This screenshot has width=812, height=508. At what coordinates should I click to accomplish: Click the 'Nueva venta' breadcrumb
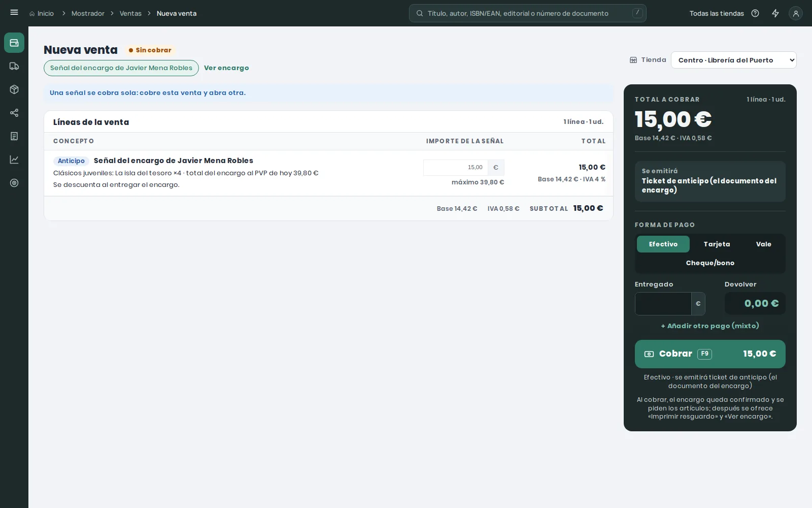click(x=177, y=13)
